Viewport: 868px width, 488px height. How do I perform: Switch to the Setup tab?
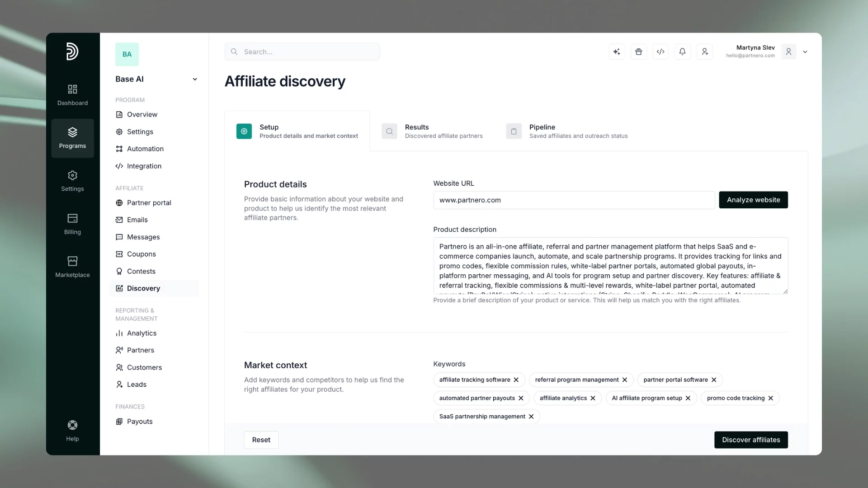297,131
